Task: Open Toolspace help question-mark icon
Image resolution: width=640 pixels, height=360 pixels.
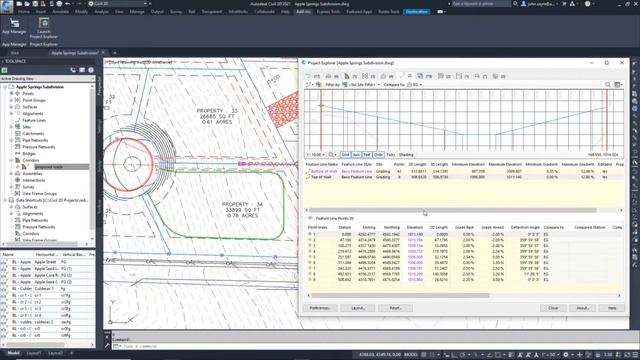Action: (x=91, y=70)
